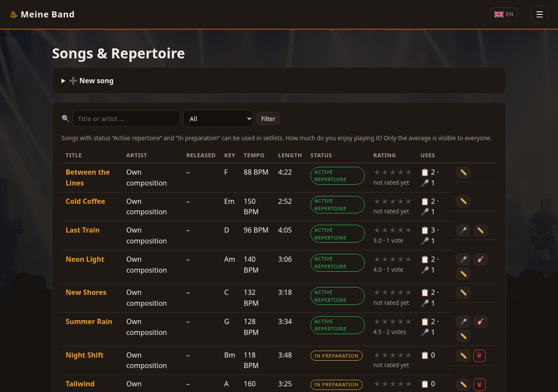Click the Tailwind song title
Viewport: 558px width, 392px height.
(x=80, y=384)
